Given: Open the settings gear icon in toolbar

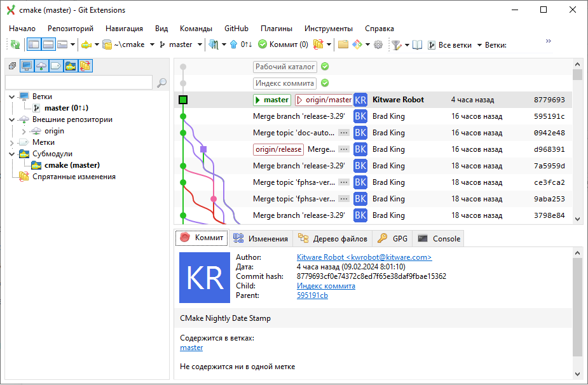Looking at the screenshot, I should click(378, 44).
